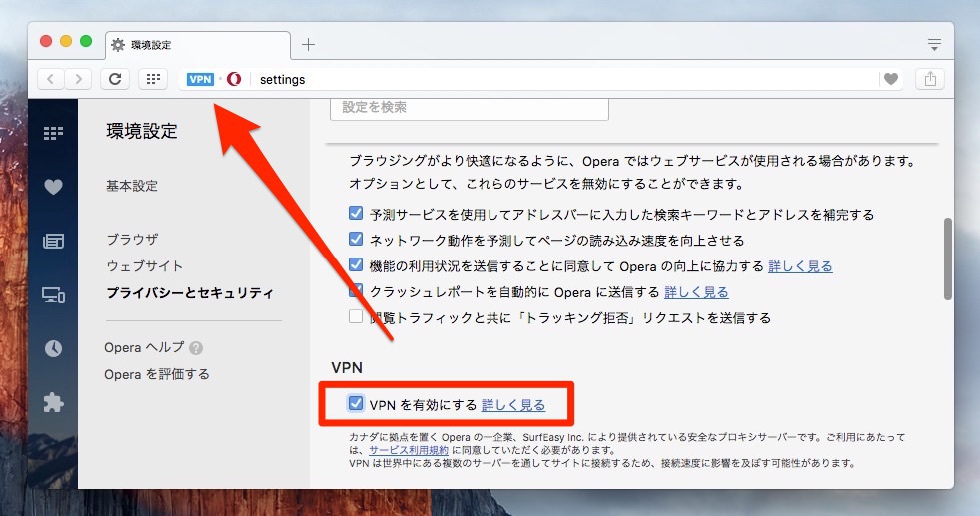The width and height of the screenshot is (980, 516).
Task: Click the VPN badge in the address bar
Action: pyautogui.click(x=200, y=79)
